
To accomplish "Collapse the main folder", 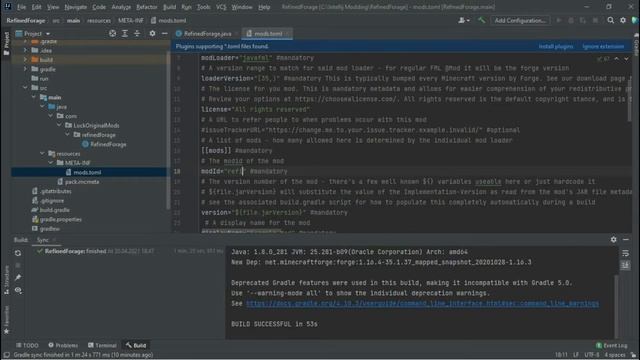I will [33, 97].
